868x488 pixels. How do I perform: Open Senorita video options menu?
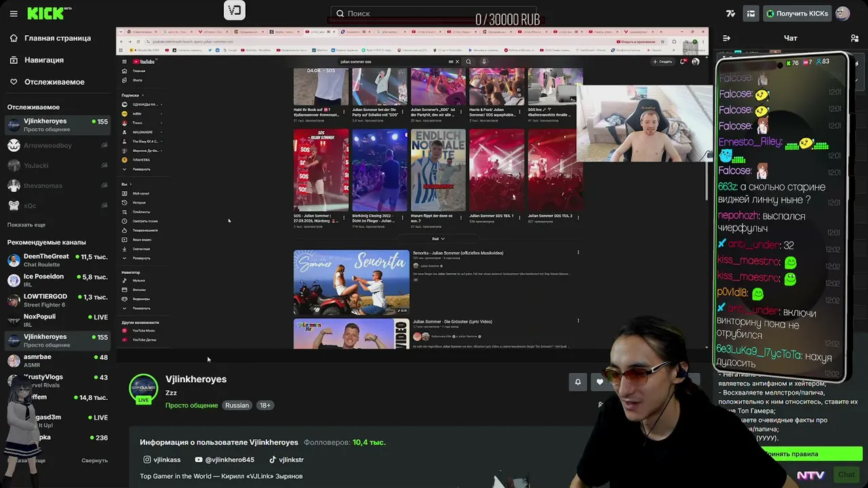coord(578,253)
